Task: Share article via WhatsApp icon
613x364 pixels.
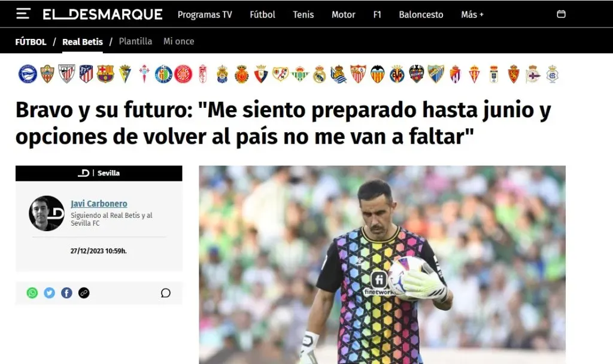Action: pos(32,293)
